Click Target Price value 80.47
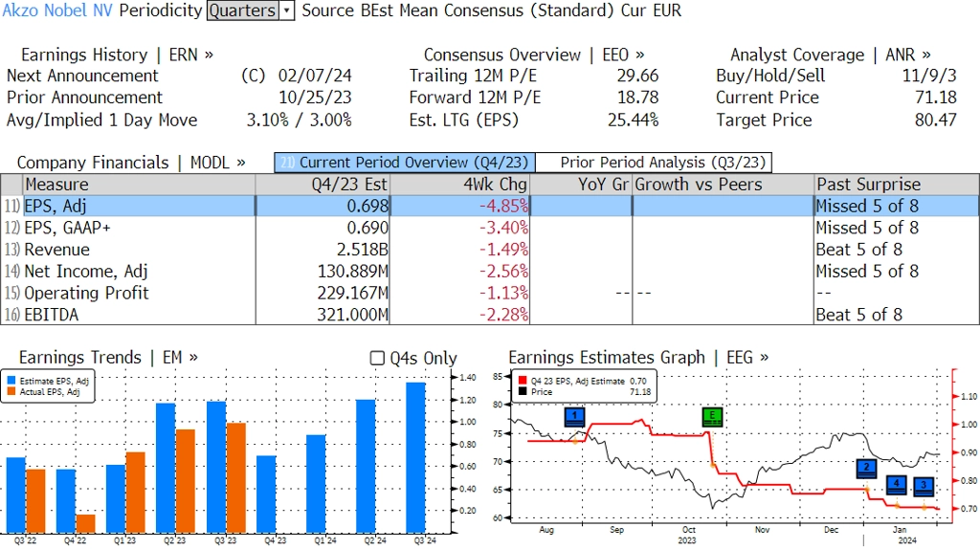Screen dimensions: 980x549 point(936,120)
